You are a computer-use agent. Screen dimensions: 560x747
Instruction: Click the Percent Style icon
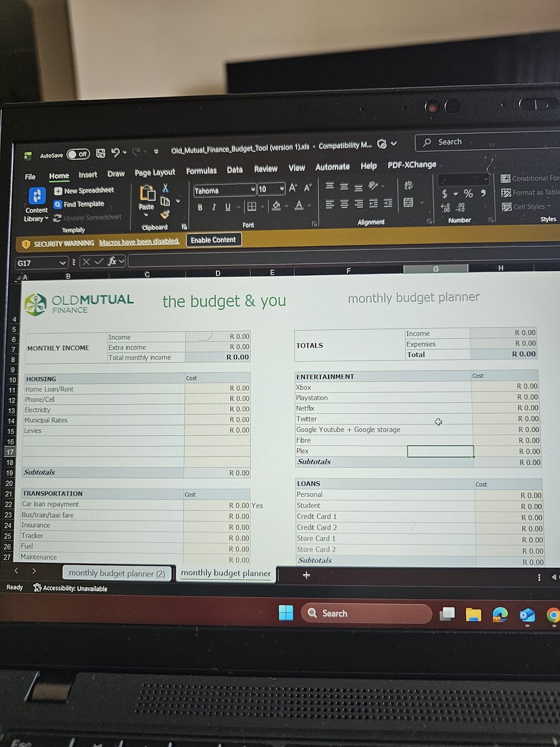[x=468, y=194]
